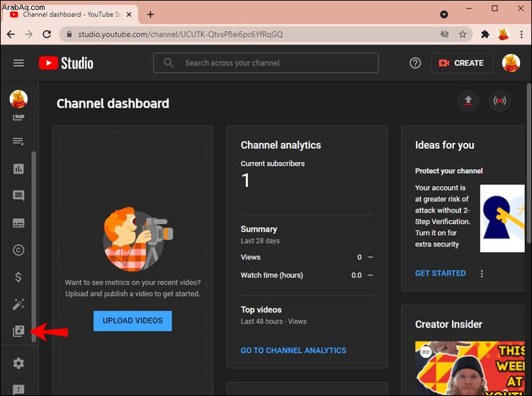The height and width of the screenshot is (396, 532).
Task: Open Analytics bar chart icon in sidebar
Action: 18,169
